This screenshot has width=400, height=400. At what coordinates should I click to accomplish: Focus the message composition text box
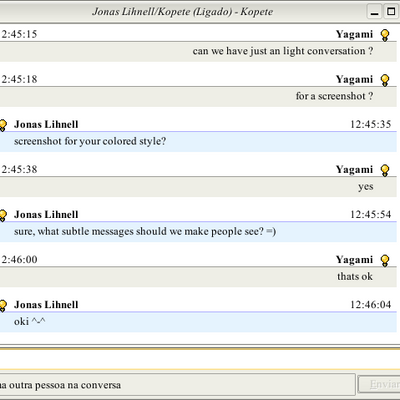pos(200,359)
